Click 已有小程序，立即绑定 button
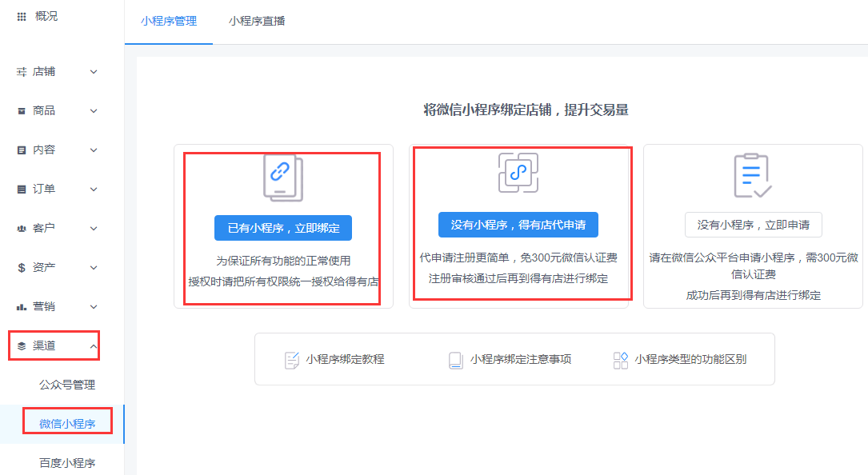Screen dimensions: 868x475 tap(283, 228)
